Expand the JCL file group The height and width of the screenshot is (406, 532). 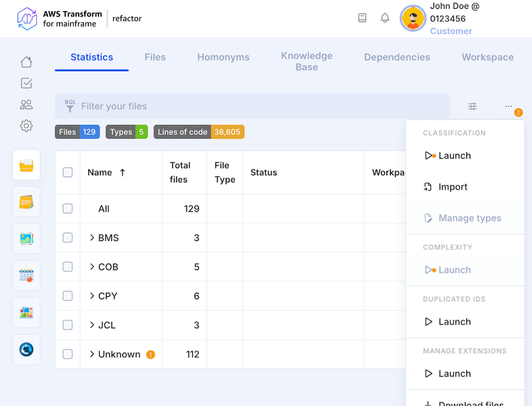pos(92,325)
